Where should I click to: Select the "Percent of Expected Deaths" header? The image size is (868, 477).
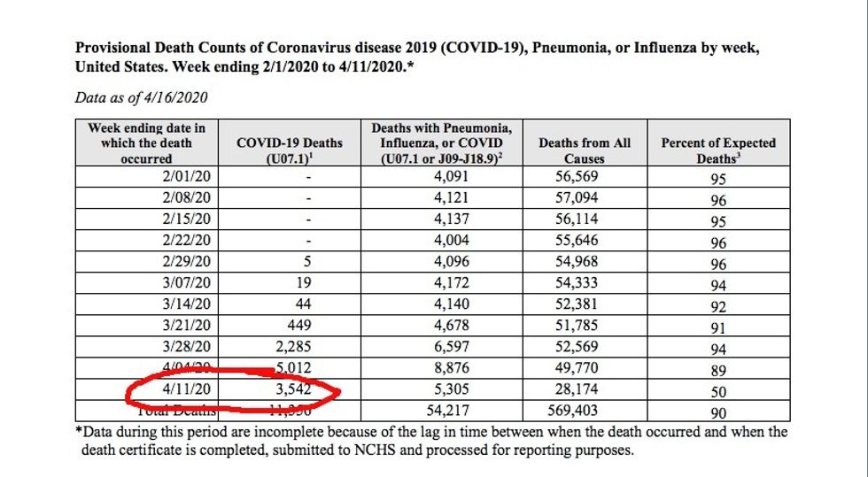718,150
